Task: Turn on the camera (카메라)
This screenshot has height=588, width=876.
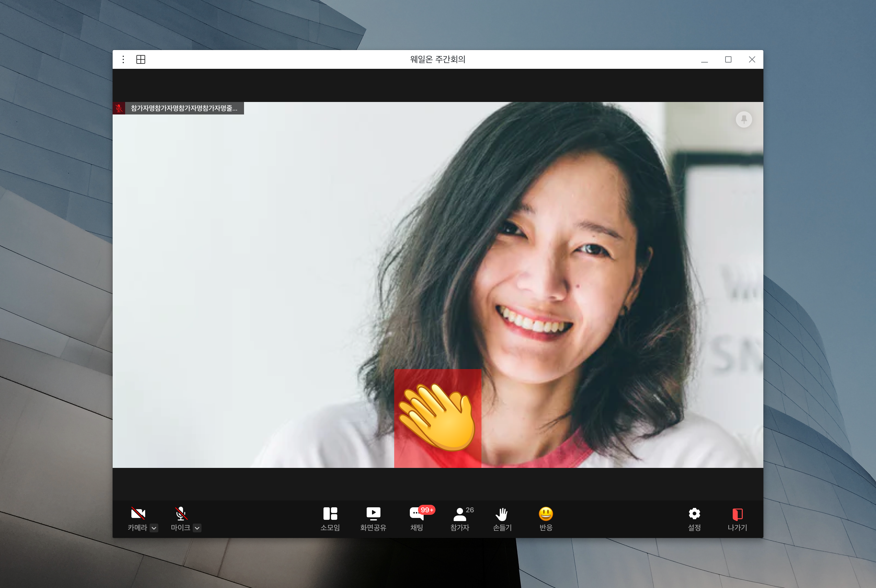Action: [x=138, y=519]
